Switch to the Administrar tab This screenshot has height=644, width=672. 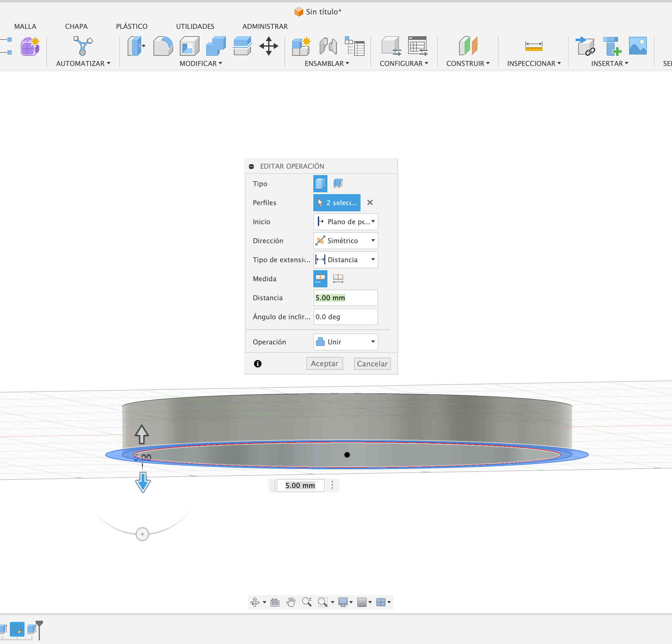[265, 26]
